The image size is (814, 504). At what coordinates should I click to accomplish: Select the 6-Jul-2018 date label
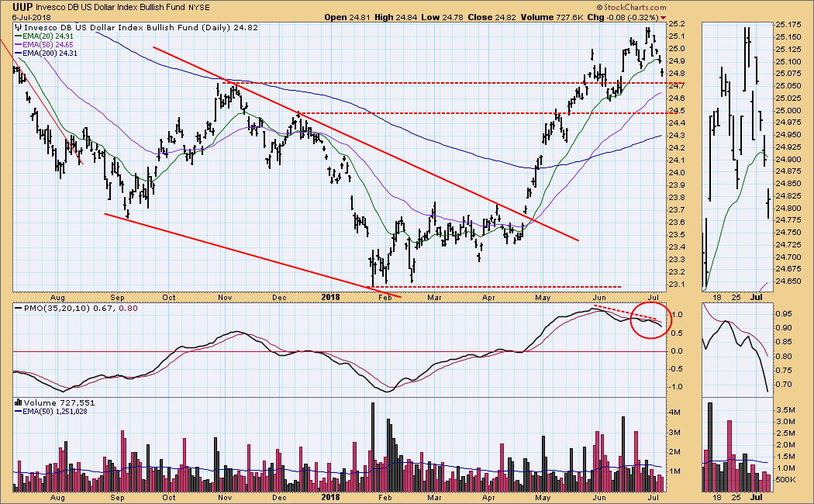click(x=31, y=17)
